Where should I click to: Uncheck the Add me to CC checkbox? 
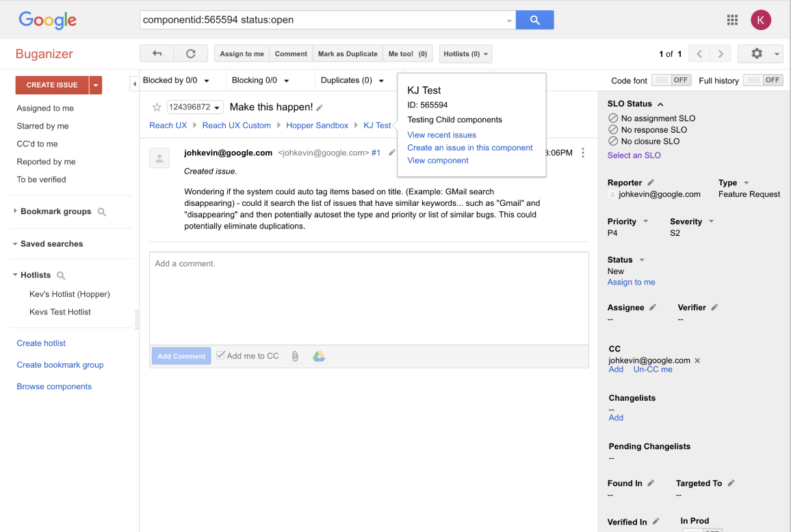tap(220, 356)
